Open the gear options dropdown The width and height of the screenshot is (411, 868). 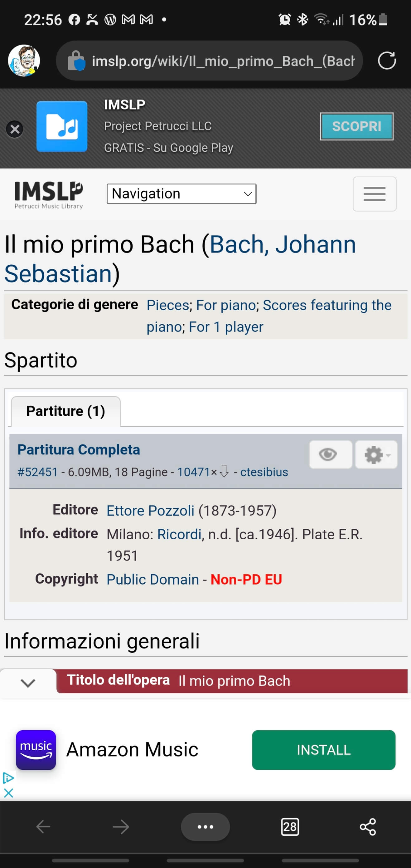376,454
